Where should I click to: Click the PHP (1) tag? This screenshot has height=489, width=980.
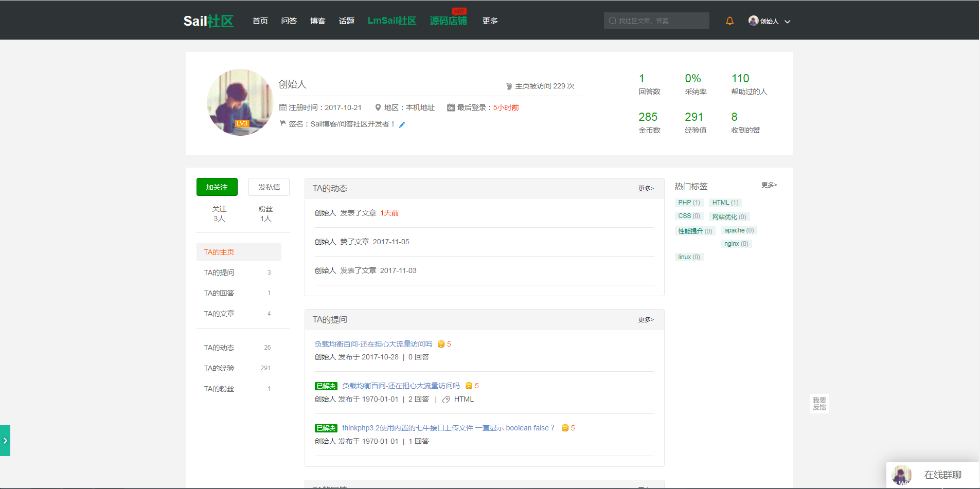click(689, 203)
